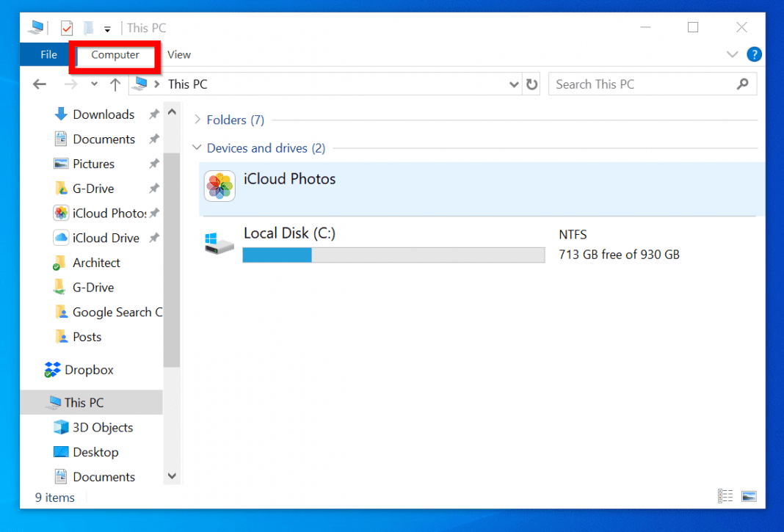Expand the ribbon with the chevron

(732, 54)
